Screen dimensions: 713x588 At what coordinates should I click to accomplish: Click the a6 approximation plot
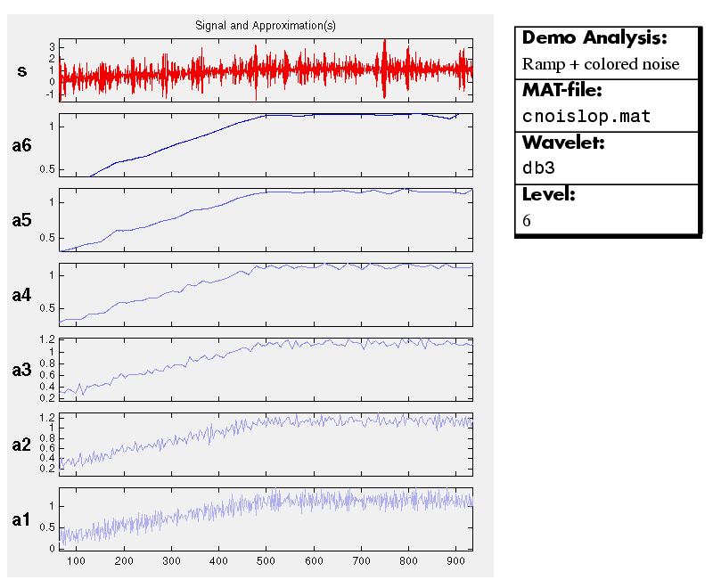pos(266,145)
